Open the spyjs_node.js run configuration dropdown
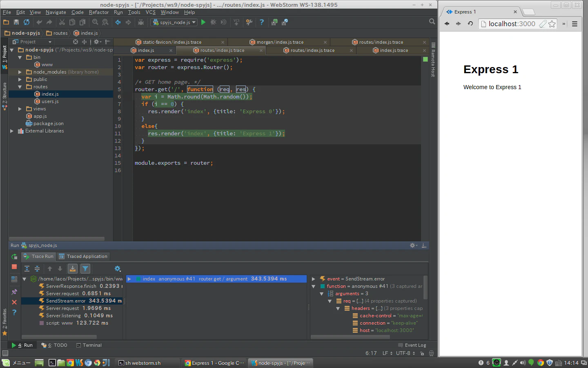This screenshot has height=368, width=588. pos(174,22)
